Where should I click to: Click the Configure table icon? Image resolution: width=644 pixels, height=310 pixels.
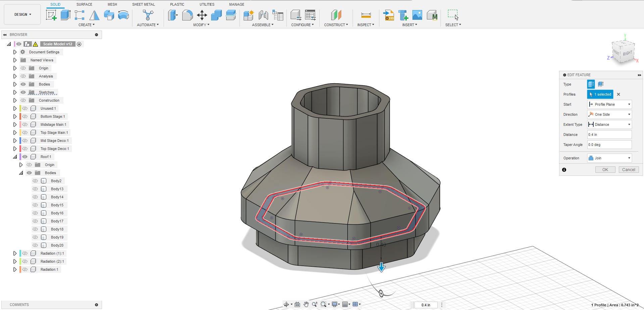[310, 15]
